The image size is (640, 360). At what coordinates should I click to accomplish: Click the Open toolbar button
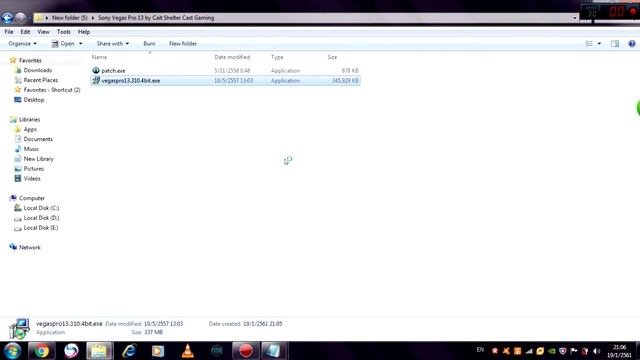(x=63, y=44)
